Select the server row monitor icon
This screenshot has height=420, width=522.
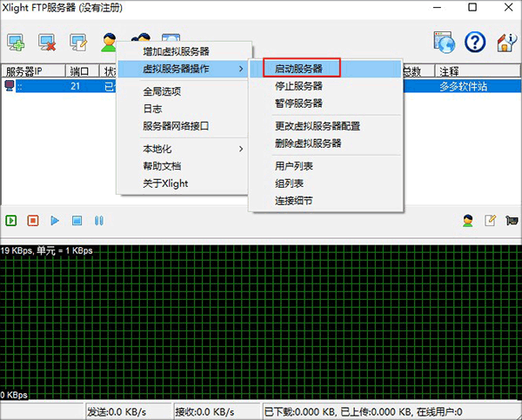(9, 85)
